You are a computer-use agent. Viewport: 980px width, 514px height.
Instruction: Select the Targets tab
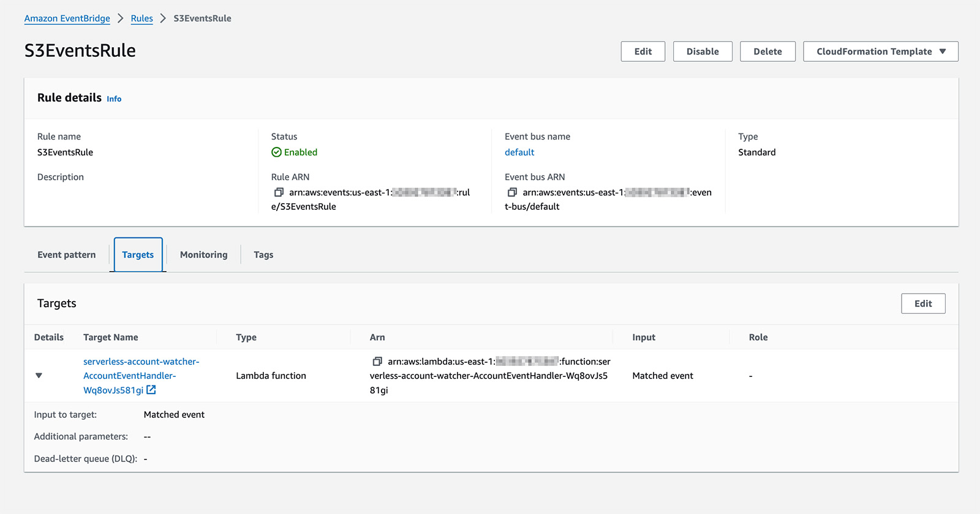(138, 255)
